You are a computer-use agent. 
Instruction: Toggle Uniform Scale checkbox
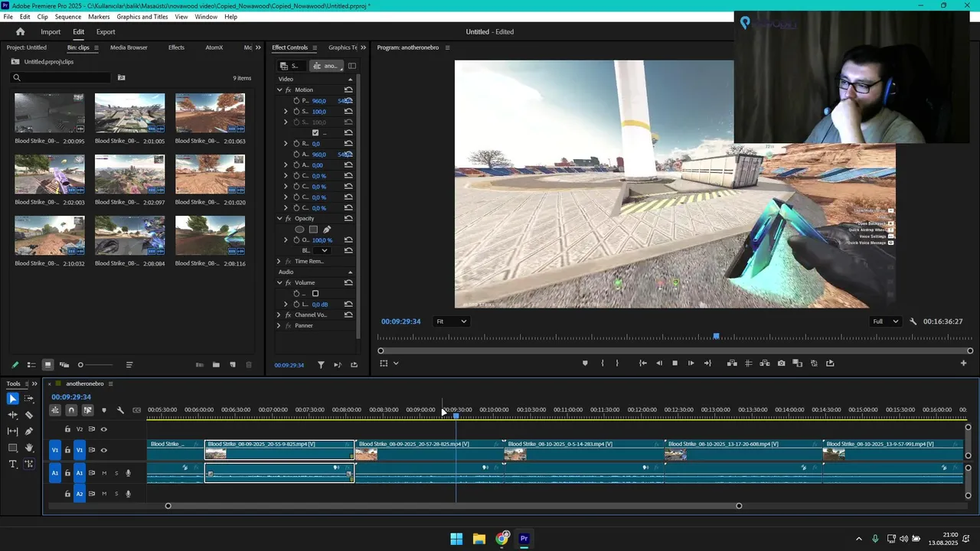click(315, 132)
